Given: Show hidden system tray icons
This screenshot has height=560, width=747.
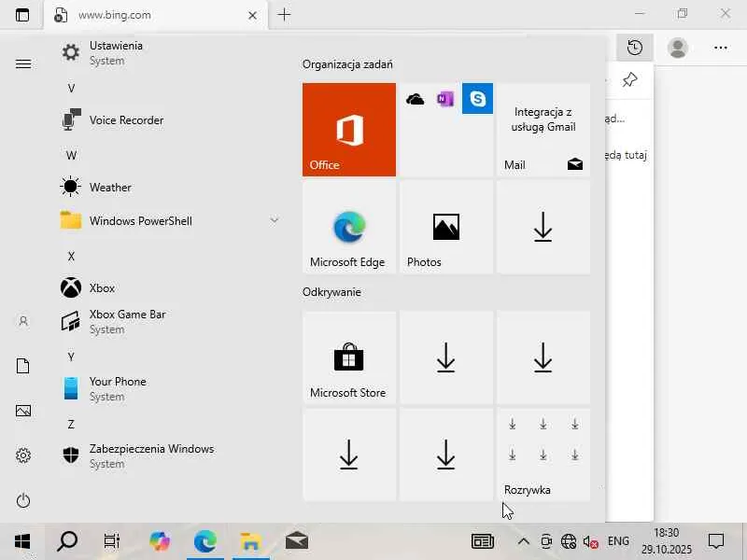Looking at the screenshot, I should (523, 541).
